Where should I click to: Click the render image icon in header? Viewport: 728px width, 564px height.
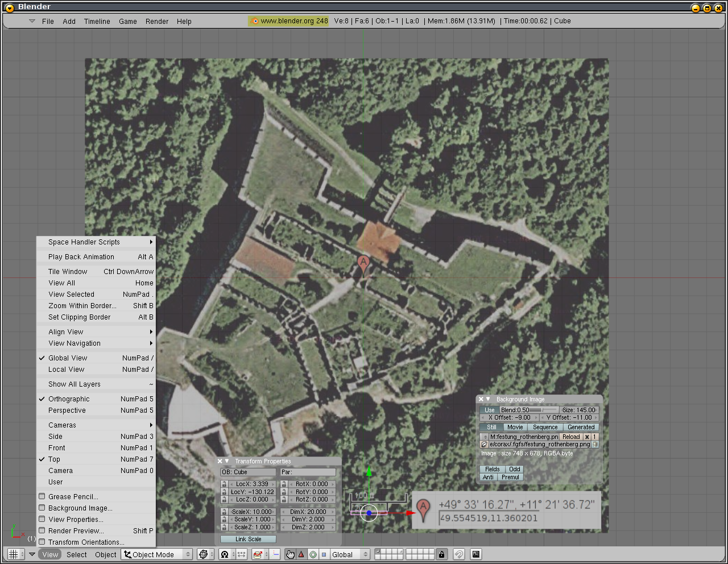click(x=476, y=554)
